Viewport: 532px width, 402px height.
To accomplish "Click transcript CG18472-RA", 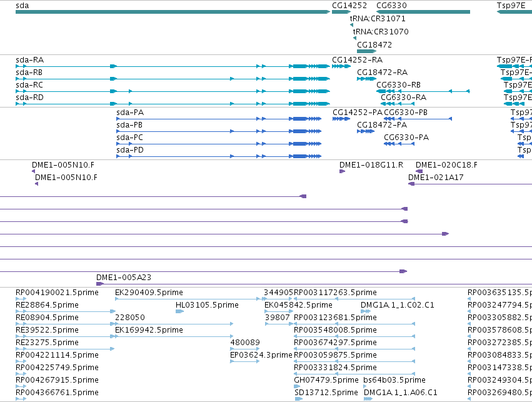I will pos(367,79).
